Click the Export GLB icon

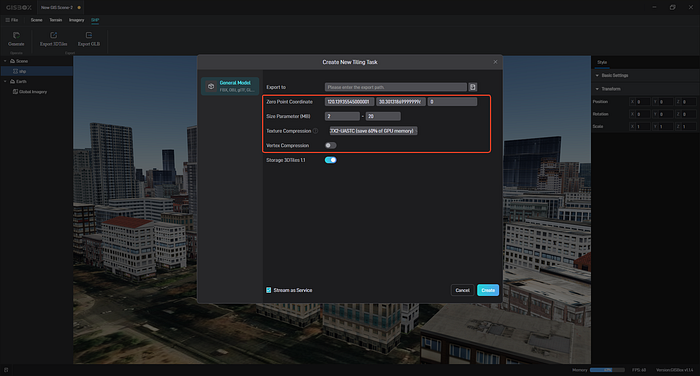(89, 35)
